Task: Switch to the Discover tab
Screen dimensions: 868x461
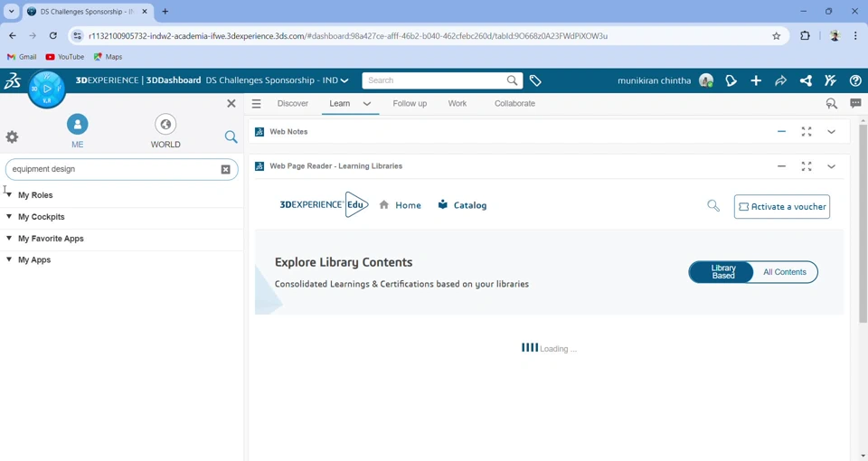Action: (293, 103)
